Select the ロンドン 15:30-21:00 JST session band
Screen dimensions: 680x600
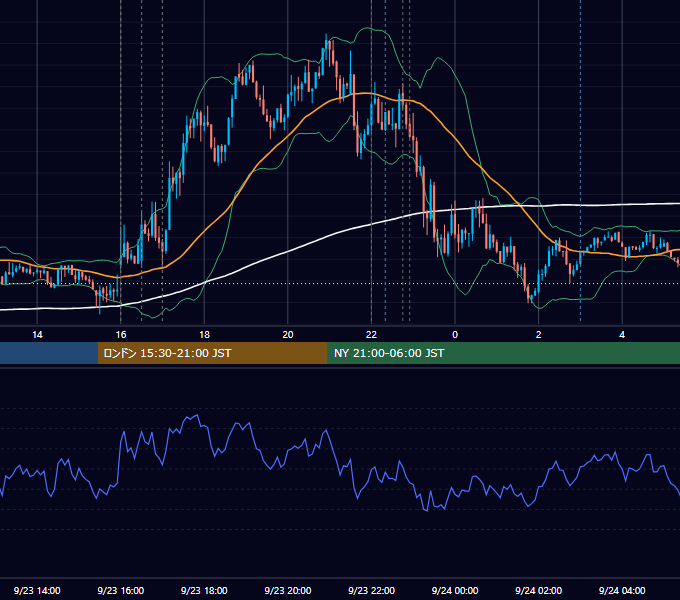click(x=212, y=353)
